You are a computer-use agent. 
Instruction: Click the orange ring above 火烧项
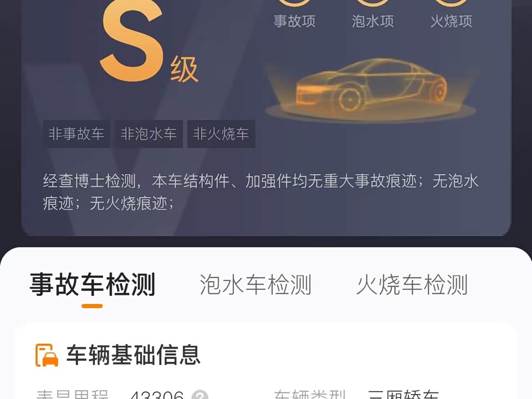coord(451,3)
